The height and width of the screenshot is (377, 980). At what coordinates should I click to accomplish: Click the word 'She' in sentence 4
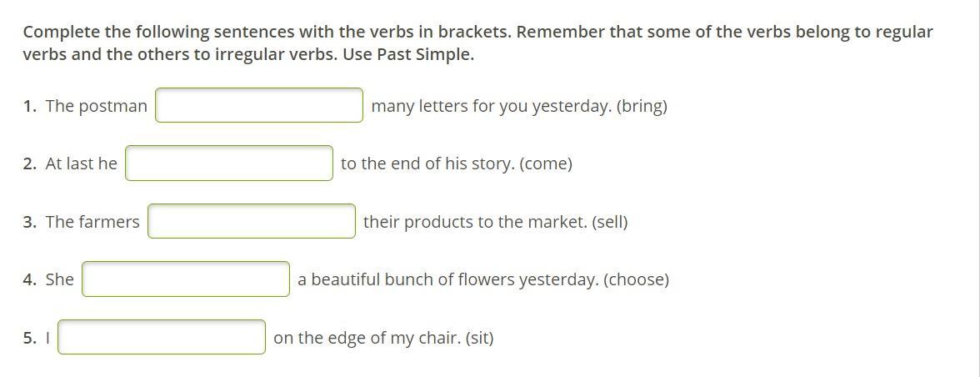pos(59,279)
